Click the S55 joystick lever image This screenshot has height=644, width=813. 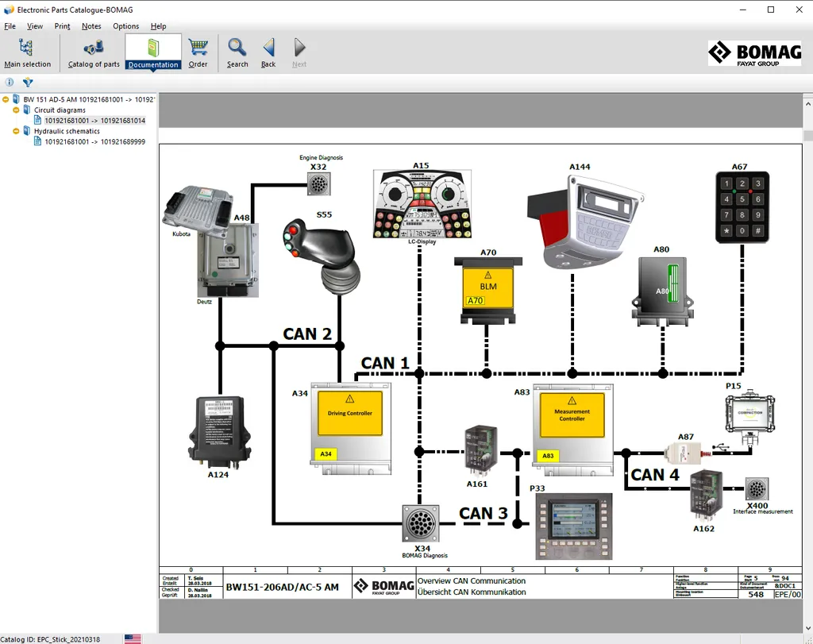point(322,258)
